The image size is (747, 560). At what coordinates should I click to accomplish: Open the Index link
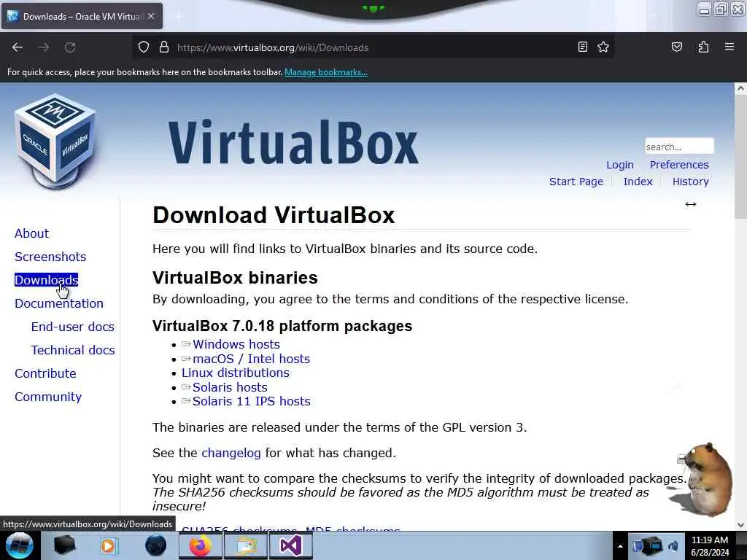click(x=638, y=182)
